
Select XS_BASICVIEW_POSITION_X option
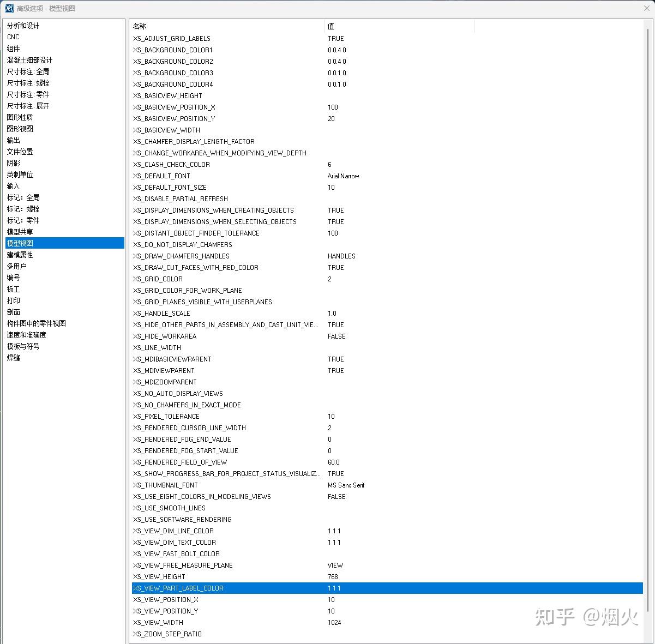(x=174, y=107)
